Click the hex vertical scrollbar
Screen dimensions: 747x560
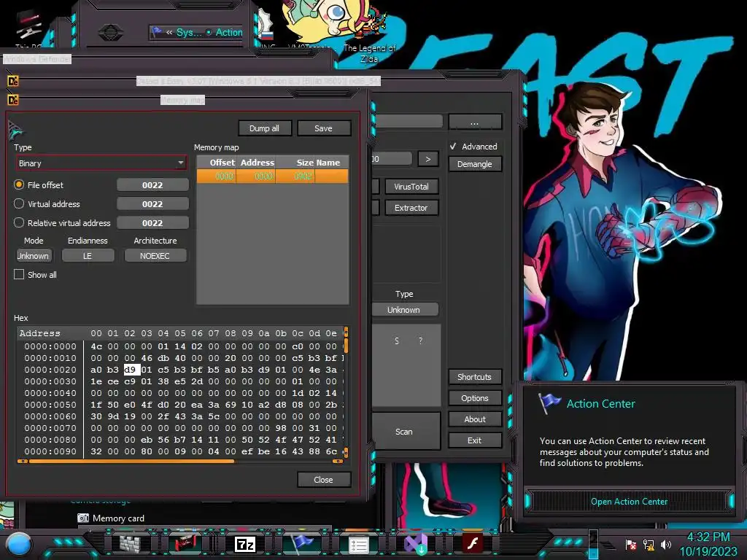(346, 392)
